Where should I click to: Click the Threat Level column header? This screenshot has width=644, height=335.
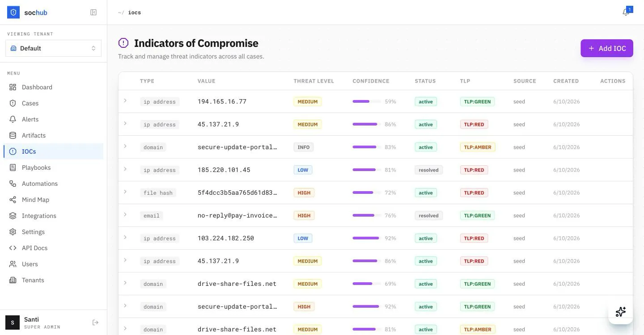(x=314, y=81)
